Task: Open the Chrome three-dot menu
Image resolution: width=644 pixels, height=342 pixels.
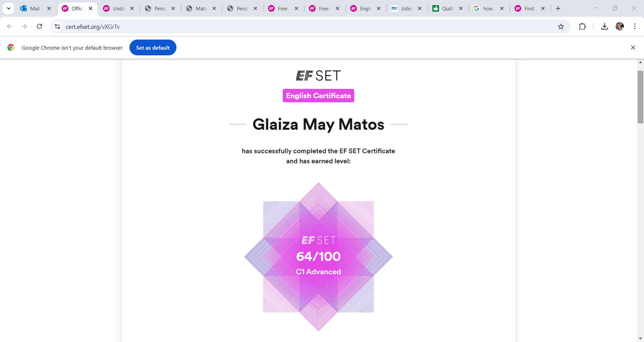Action: tap(635, 26)
